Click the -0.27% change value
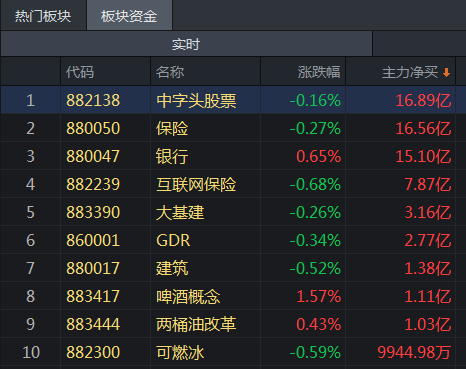This screenshot has width=466, height=369. coord(315,128)
